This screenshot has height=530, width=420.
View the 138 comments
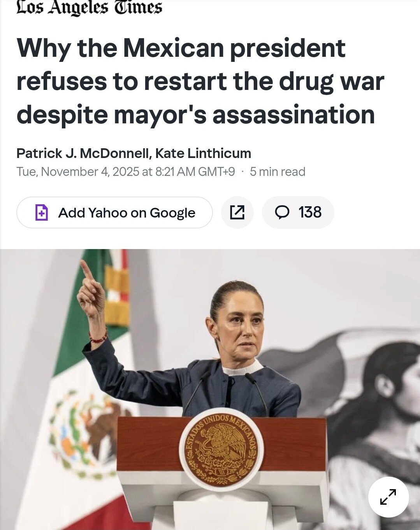(298, 212)
